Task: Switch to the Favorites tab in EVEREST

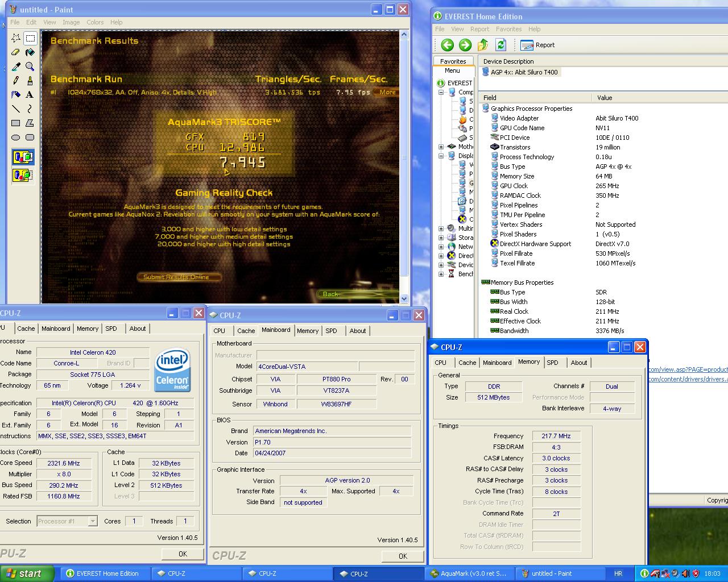Action: click(x=453, y=61)
